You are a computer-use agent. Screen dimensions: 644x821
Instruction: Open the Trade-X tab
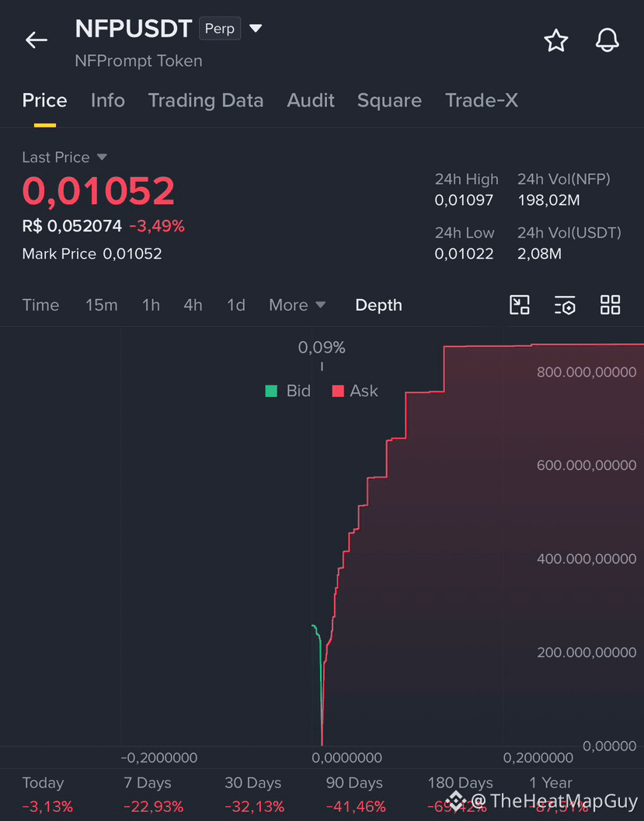tap(482, 100)
